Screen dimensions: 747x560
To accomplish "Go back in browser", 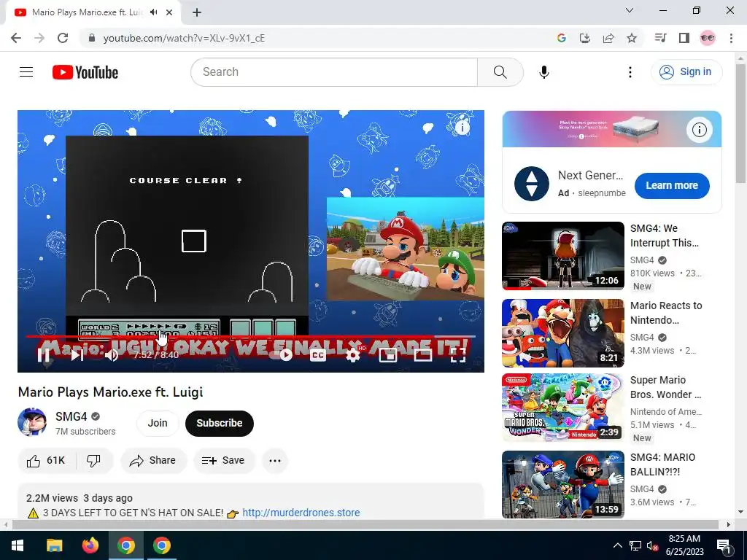I will click(x=16, y=38).
